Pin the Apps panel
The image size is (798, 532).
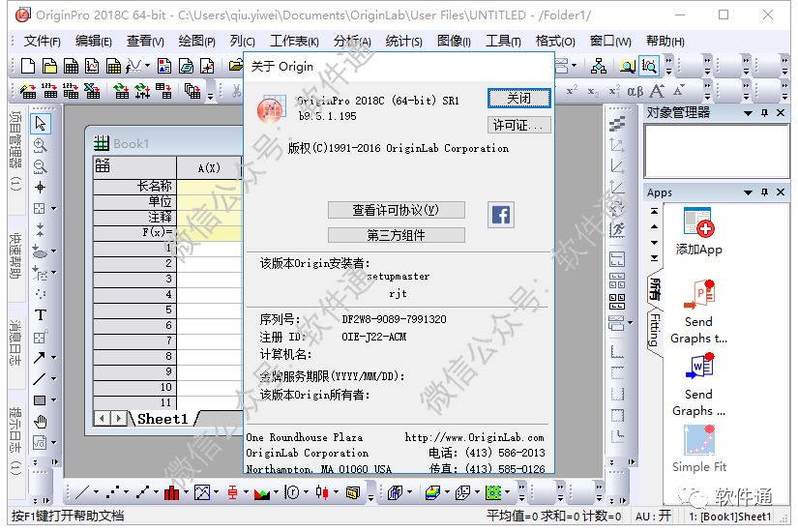point(764,192)
